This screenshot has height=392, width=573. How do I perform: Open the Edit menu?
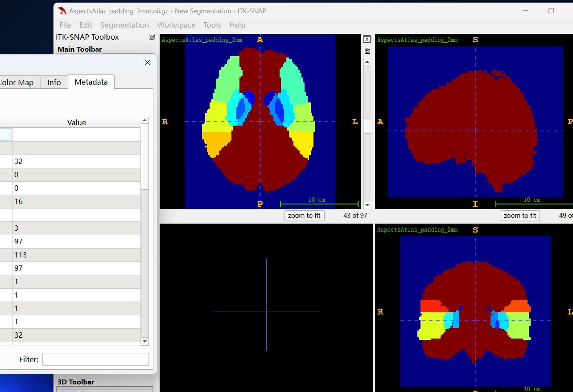pos(86,25)
